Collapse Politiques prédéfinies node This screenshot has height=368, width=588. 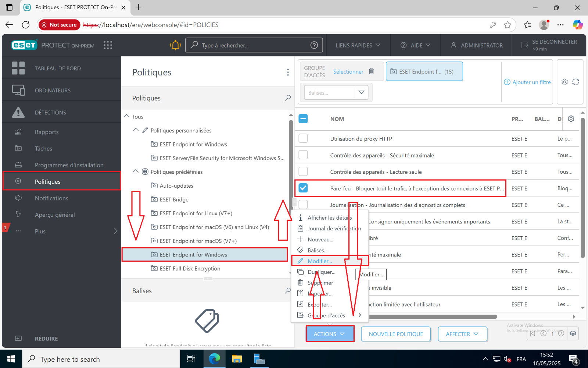click(136, 171)
